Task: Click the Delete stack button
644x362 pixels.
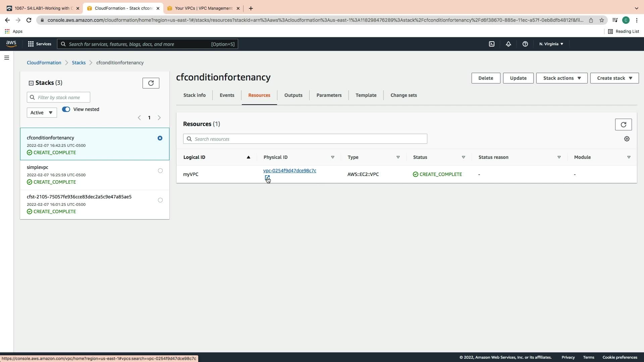Action: (485, 78)
